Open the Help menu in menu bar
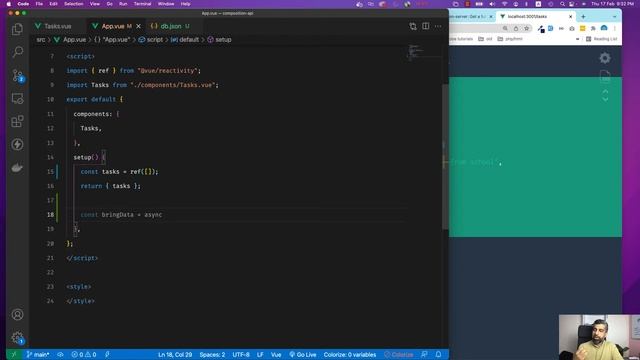 click(185, 4)
